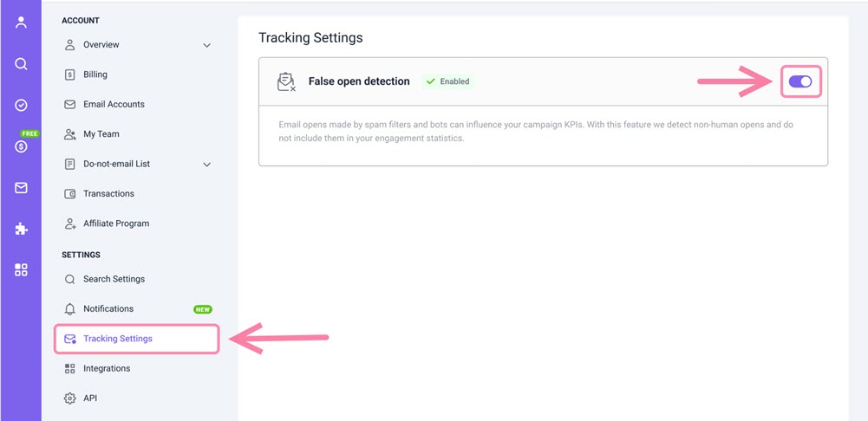Expand the Overview chevron

(206, 45)
